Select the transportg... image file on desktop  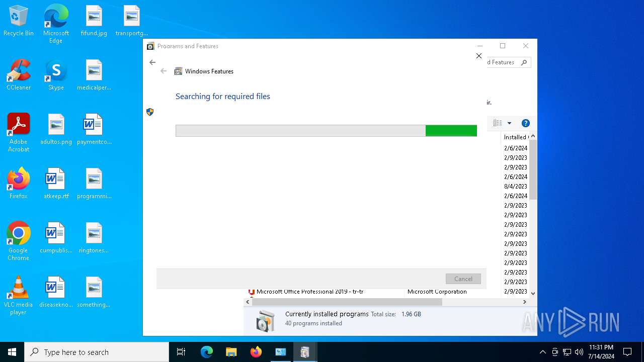[x=131, y=21]
